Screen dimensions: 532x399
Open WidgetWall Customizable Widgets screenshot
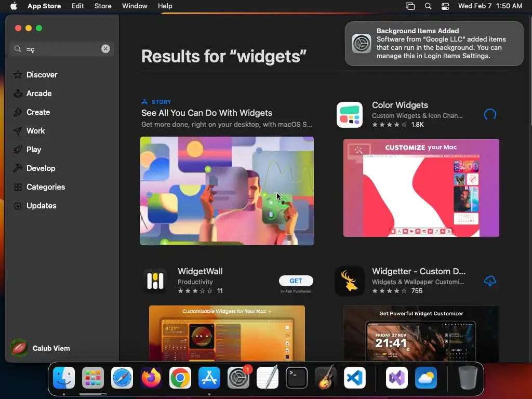227,333
